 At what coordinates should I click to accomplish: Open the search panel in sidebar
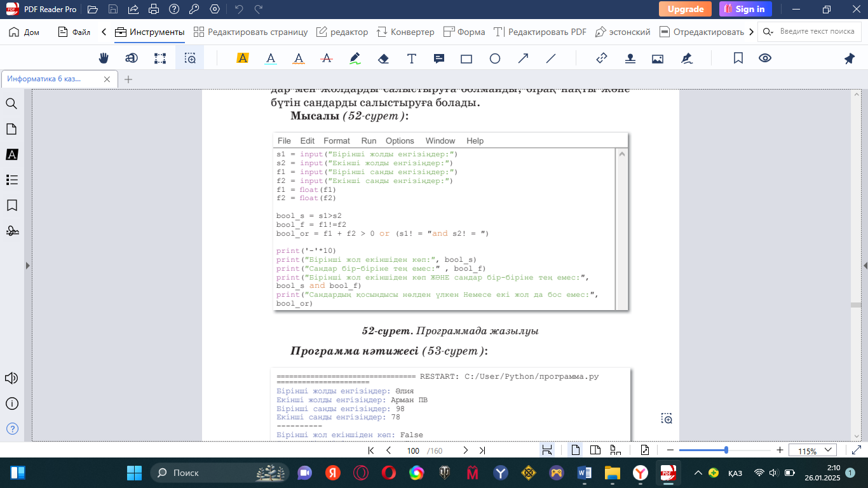[x=11, y=104]
